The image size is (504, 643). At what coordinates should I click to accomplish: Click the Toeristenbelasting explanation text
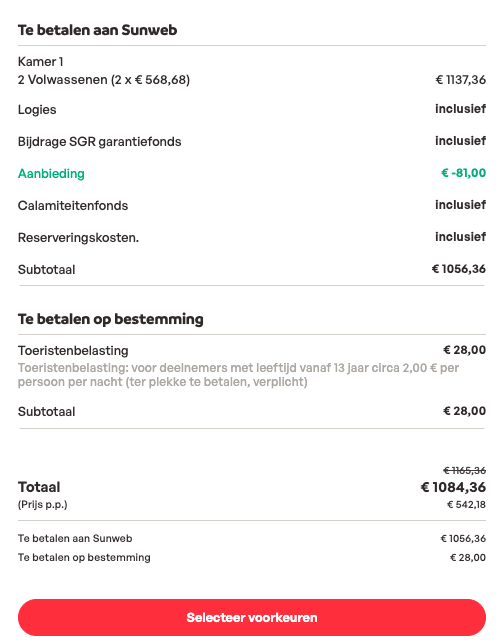coord(238,375)
